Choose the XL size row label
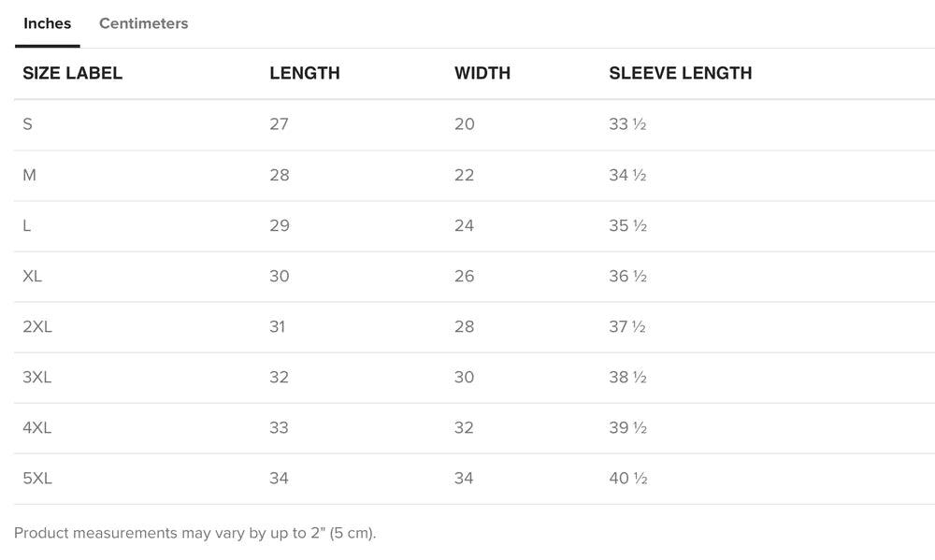 33,276
